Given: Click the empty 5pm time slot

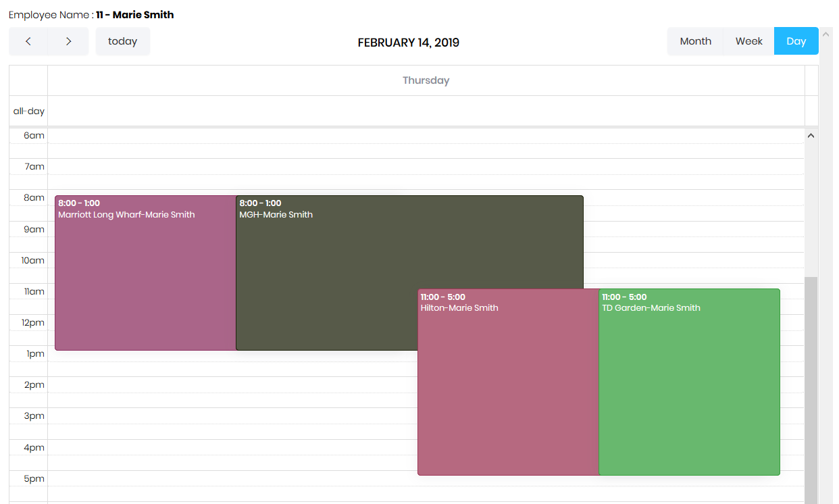Looking at the screenshot, I should coord(230,486).
